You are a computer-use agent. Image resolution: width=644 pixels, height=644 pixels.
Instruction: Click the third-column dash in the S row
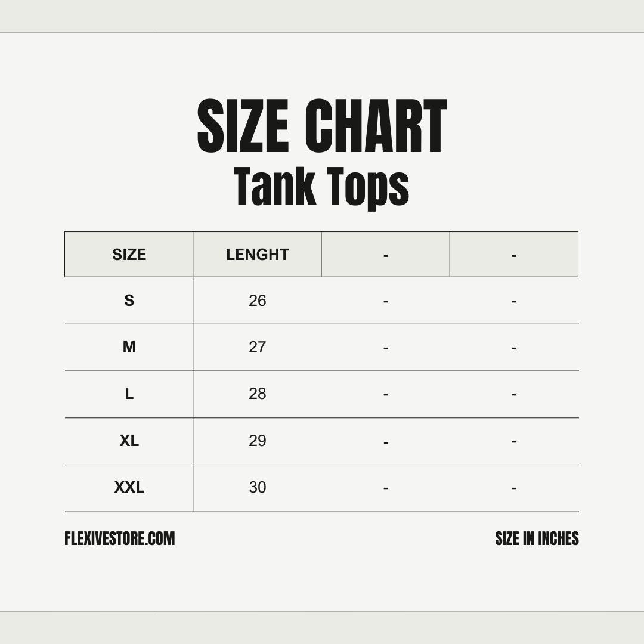[386, 302]
